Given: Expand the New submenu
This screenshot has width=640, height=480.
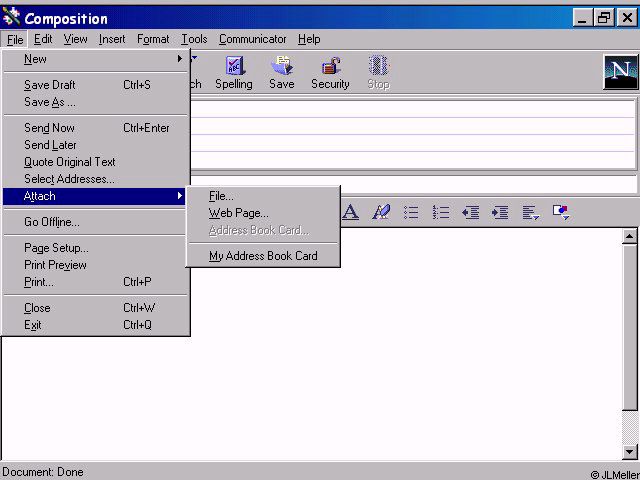Looking at the screenshot, I should pos(95,59).
